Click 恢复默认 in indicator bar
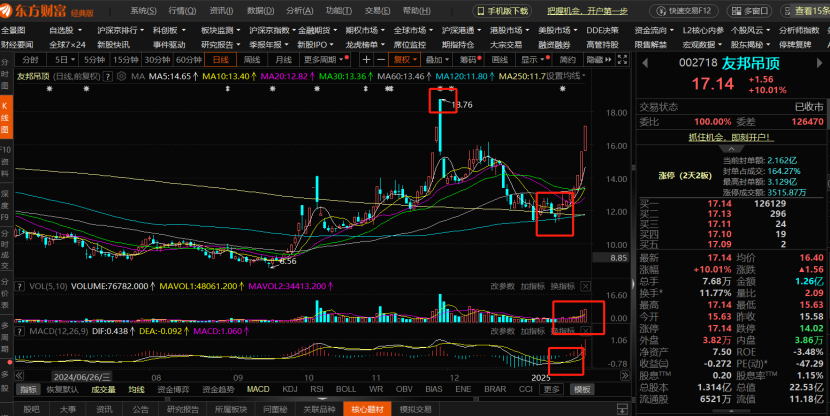The width and height of the screenshot is (830, 416). (x=62, y=390)
